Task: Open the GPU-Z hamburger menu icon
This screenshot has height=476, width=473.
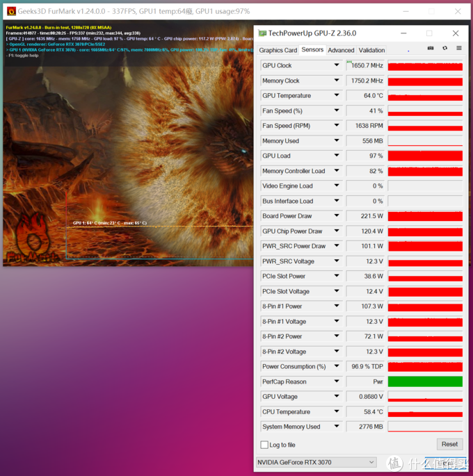Action: pyautogui.click(x=459, y=48)
